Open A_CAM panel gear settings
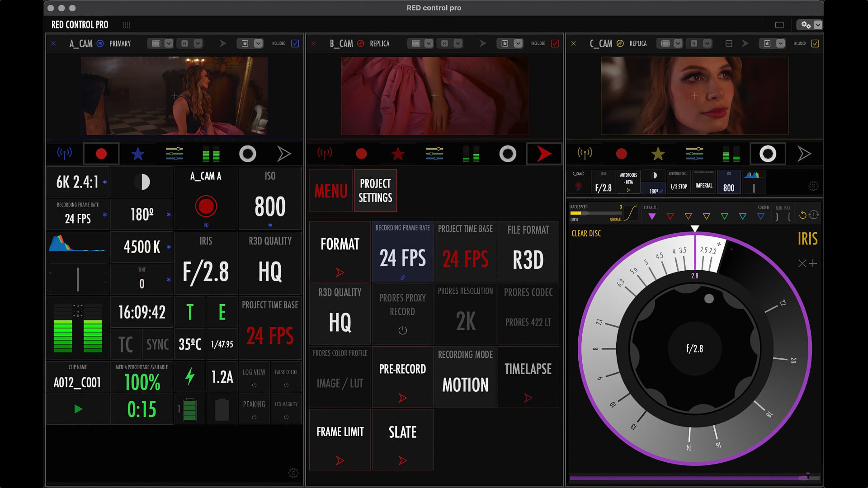868x488 pixels. click(293, 473)
